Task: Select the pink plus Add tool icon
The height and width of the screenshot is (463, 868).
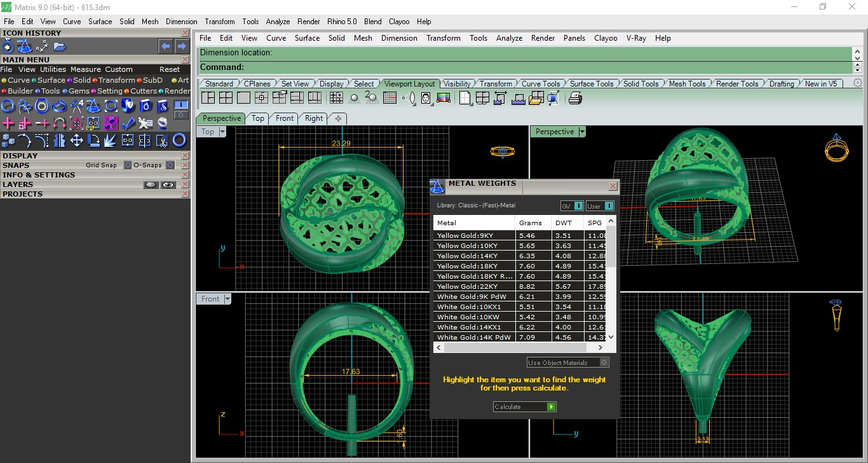Action: point(8,123)
